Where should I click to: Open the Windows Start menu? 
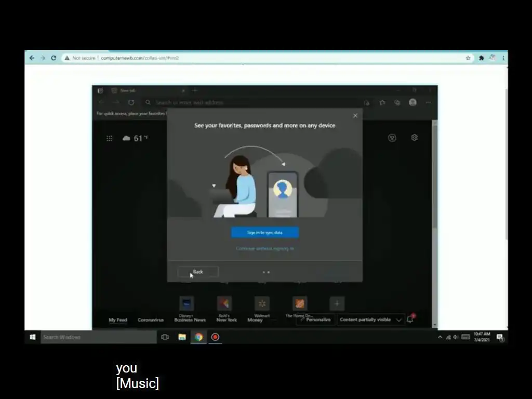(x=33, y=337)
